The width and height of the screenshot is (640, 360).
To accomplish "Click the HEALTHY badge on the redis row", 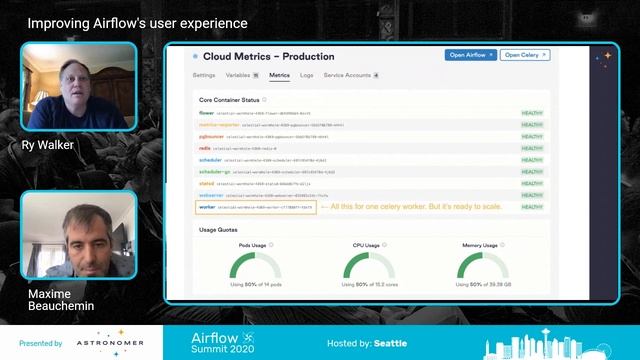I will click(532, 148).
